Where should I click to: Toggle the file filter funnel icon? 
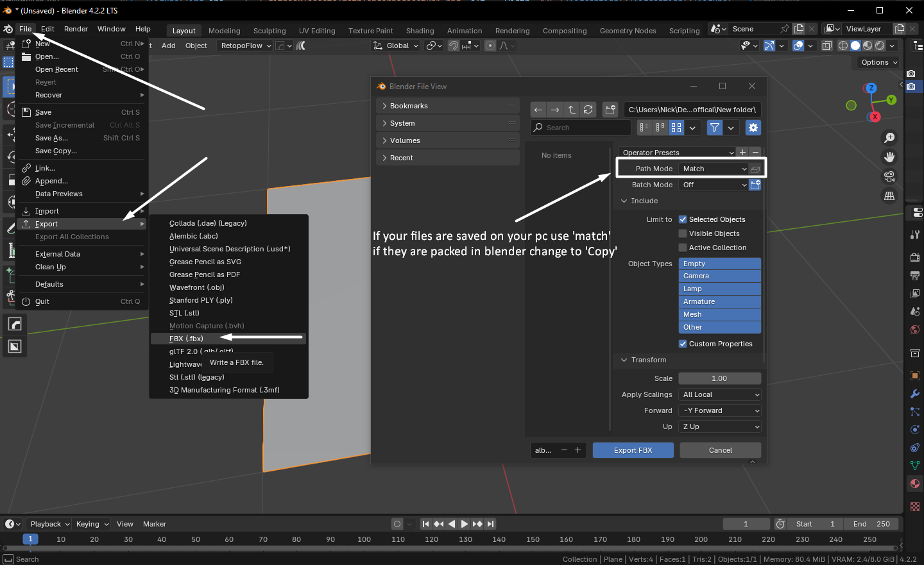714,128
